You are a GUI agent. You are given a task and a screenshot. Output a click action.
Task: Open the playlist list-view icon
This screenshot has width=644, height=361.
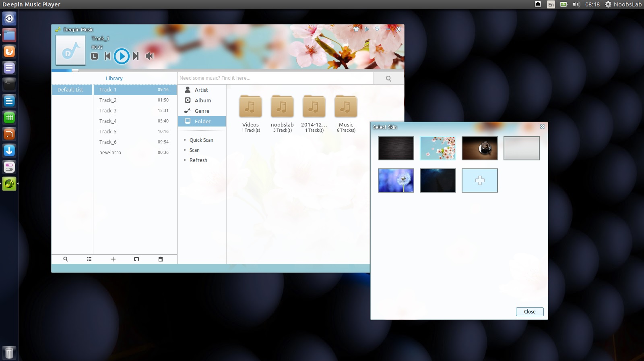89,259
